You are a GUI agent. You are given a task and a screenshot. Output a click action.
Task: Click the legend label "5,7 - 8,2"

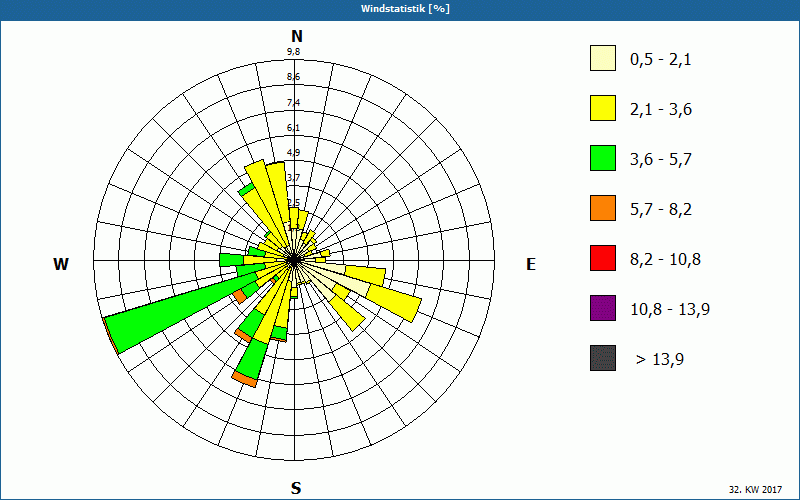coord(661,210)
